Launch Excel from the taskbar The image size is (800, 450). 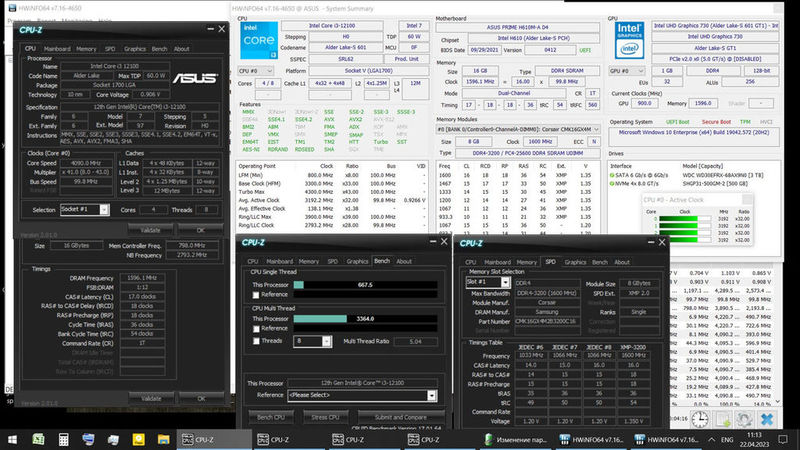tap(38, 439)
